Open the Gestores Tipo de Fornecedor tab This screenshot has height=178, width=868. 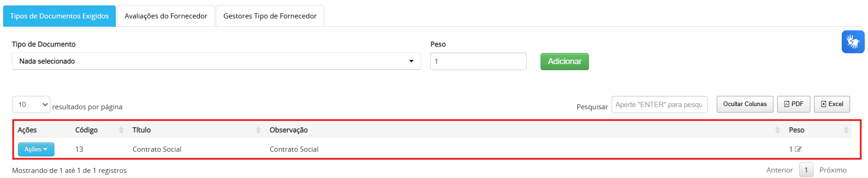(270, 16)
